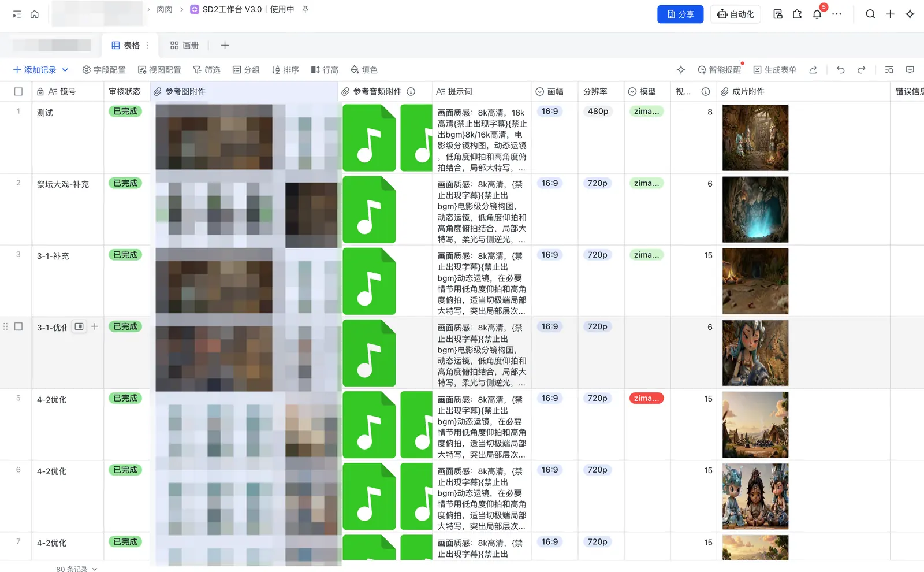924x572 pixels.
Task: Add a new view with plus
Action: 225,45
